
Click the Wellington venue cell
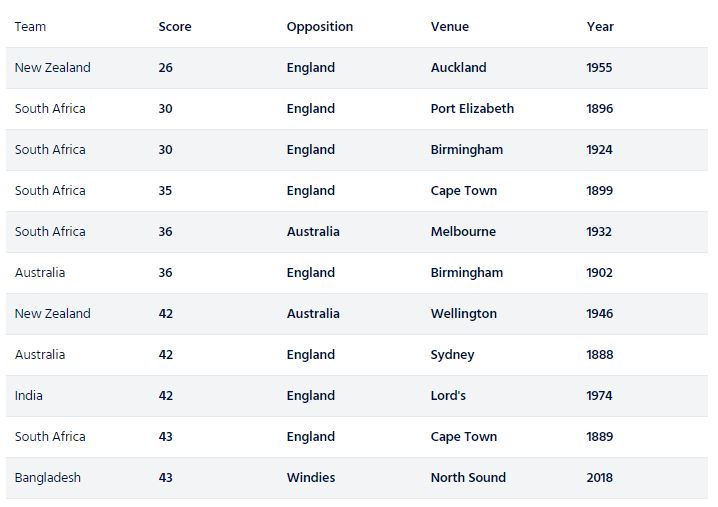(x=463, y=314)
